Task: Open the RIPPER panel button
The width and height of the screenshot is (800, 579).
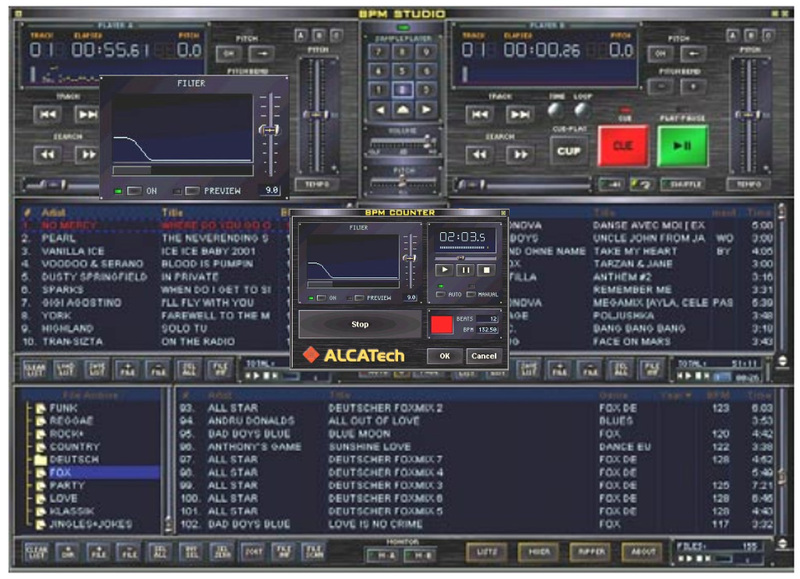Action: click(x=591, y=551)
